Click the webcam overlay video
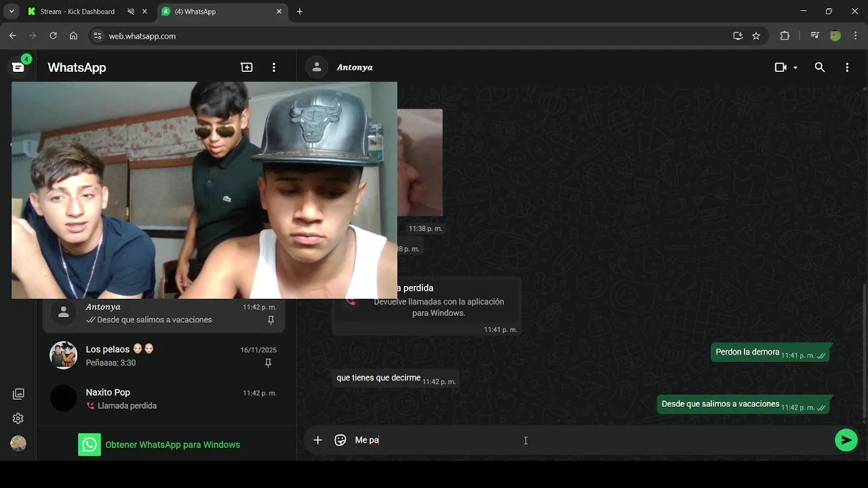868x488 pixels. click(204, 190)
